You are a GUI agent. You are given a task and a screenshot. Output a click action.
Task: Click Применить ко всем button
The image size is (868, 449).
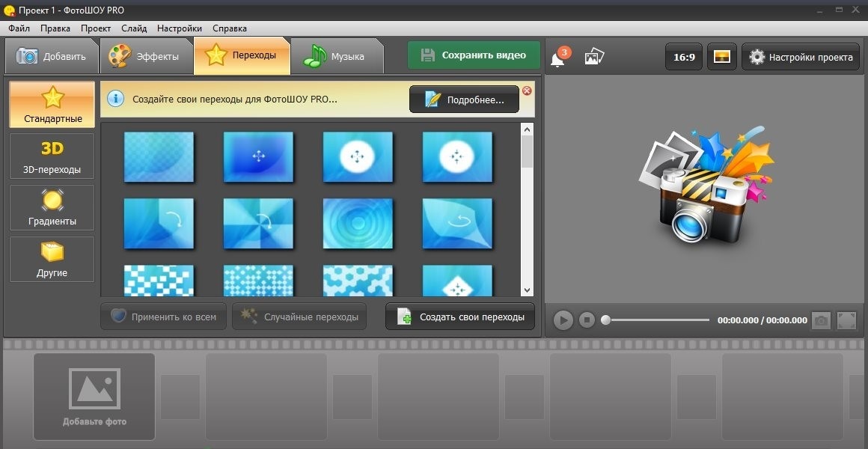[163, 317]
